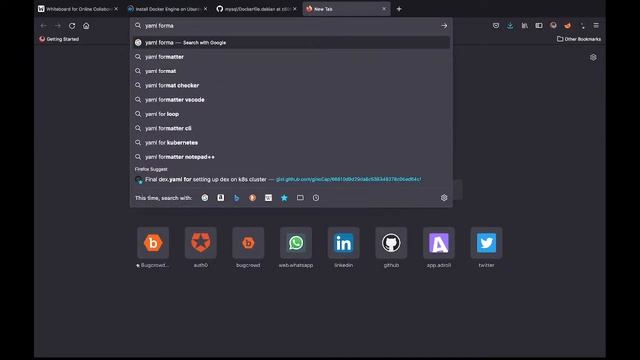Choose suggestion 'yaml format'
Viewport: 640px width, 360px height.
pos(291,71)
